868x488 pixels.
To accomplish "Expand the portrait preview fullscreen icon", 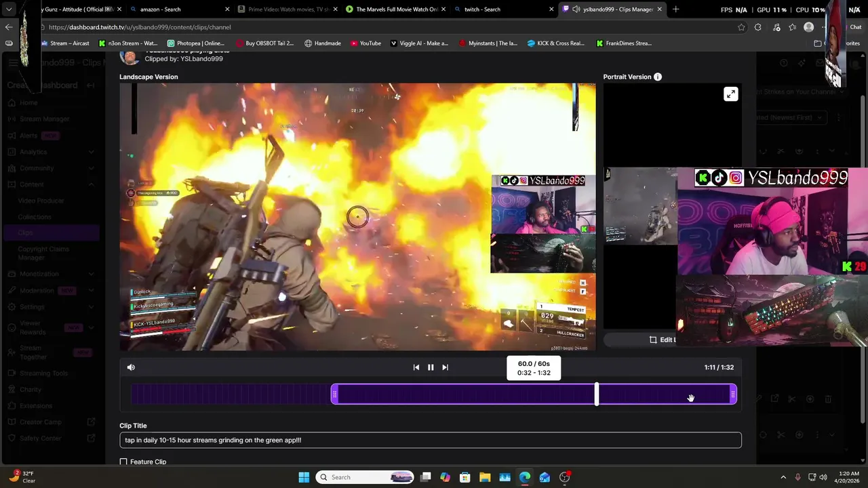I will (x=730, y=94).
